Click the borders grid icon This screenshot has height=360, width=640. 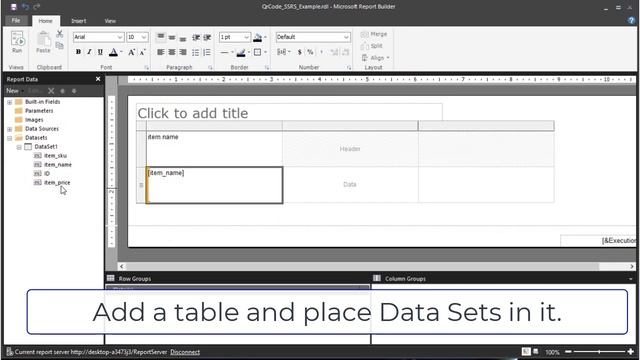click(x=258, y=52)
